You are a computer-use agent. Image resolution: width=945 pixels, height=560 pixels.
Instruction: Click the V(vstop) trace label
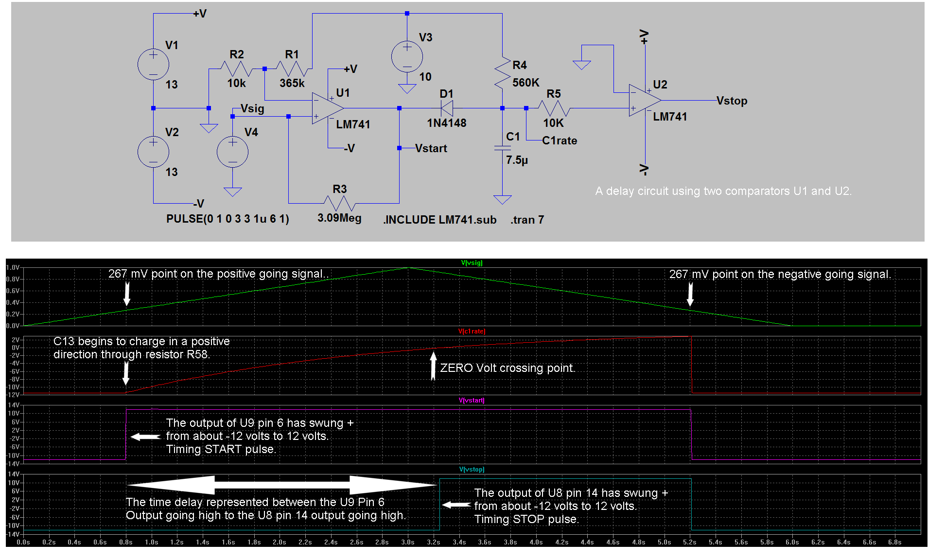(x=472, y=469)
